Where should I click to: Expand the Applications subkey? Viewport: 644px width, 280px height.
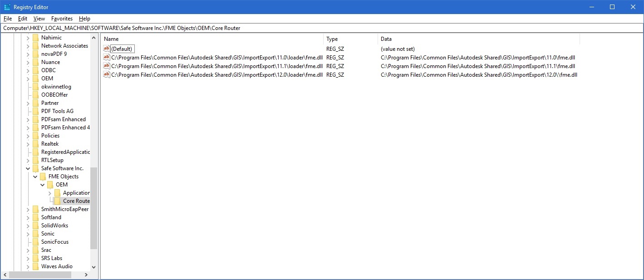[50, 193]
